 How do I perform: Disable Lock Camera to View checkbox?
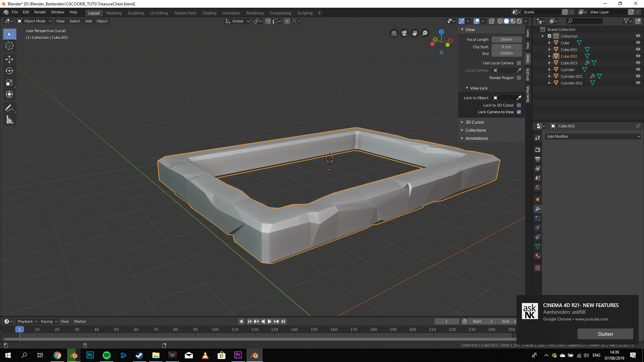click(519, 112)
